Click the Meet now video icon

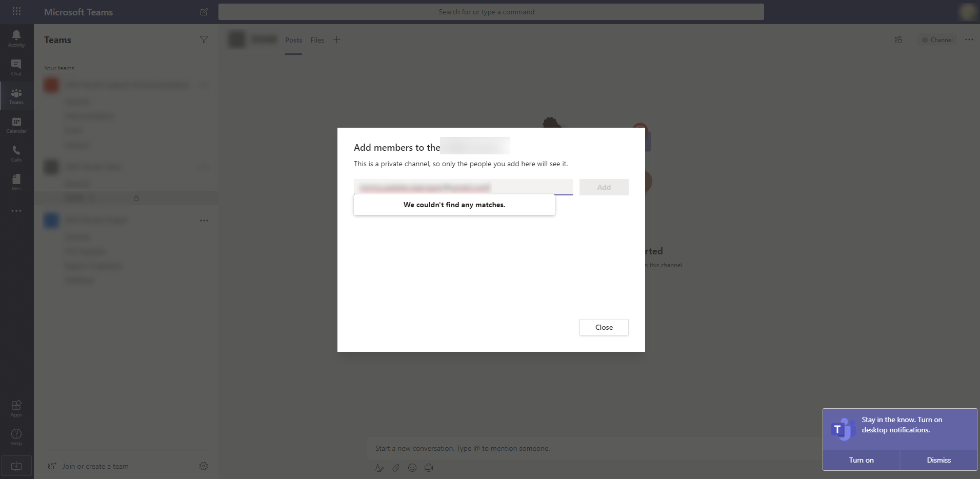[429, 468]
